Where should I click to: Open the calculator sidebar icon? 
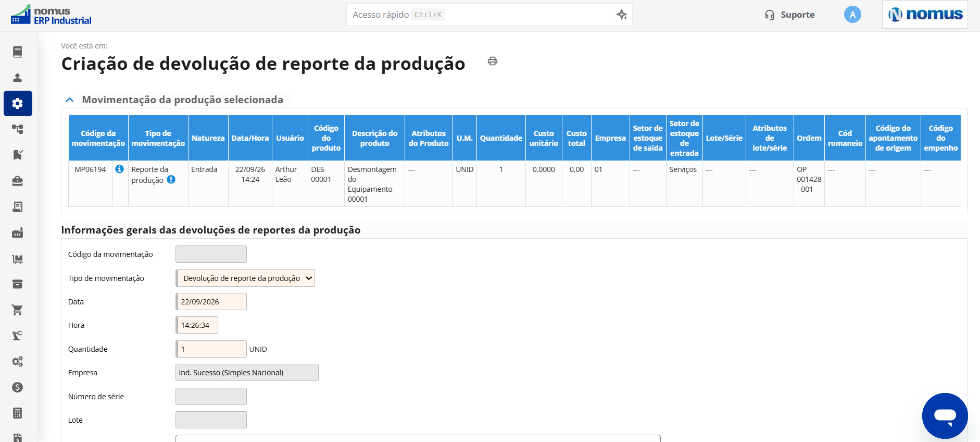(18, 413)
